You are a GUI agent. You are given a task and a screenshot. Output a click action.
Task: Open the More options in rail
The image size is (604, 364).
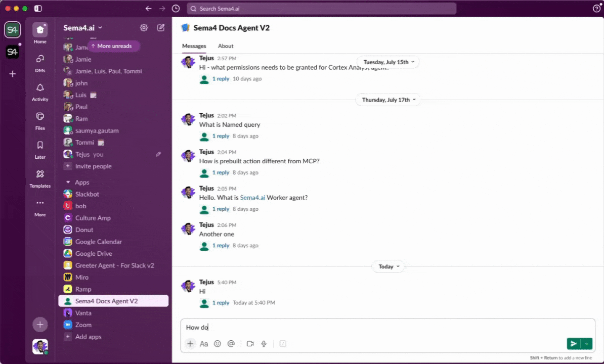click(40, 207)
